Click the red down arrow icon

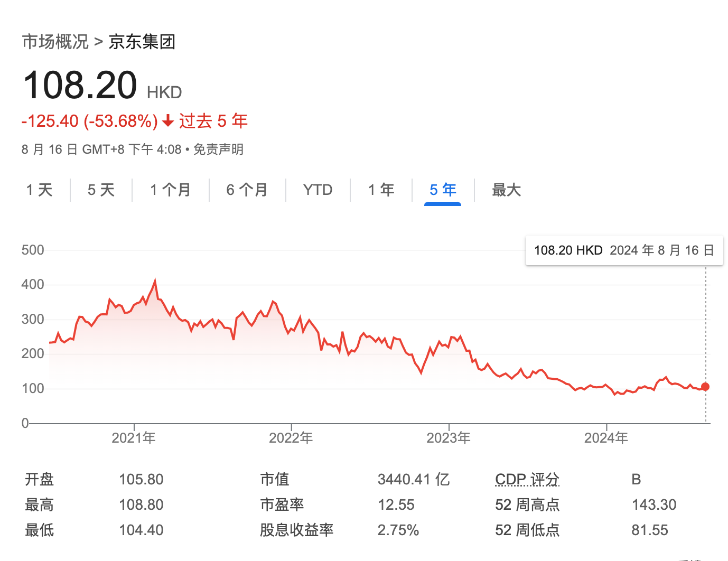168,121
